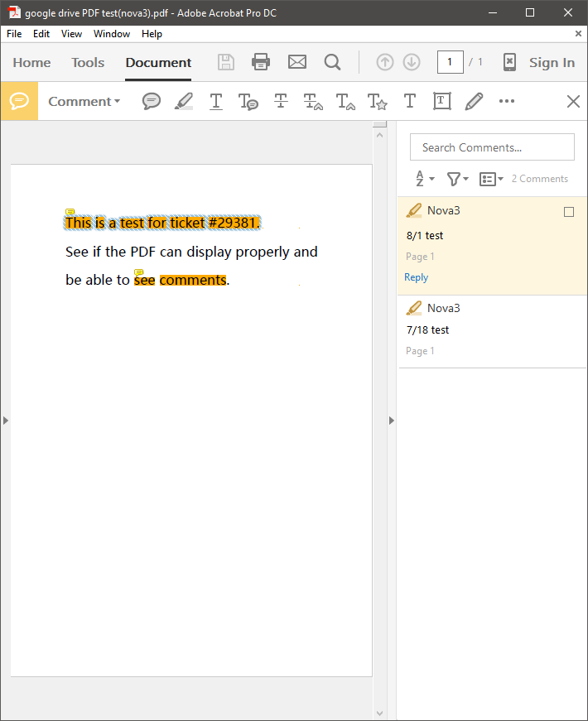The width and height of the screenshot is (588, 721).
Task: Select the strikethrough text tool
Action: 281,101
